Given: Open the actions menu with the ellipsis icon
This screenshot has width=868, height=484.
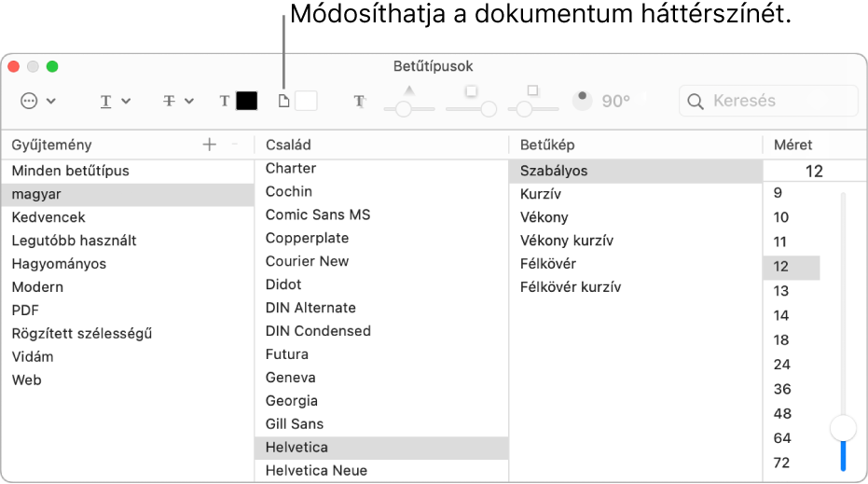Looking at the screenshot, I should coord(29,101).
